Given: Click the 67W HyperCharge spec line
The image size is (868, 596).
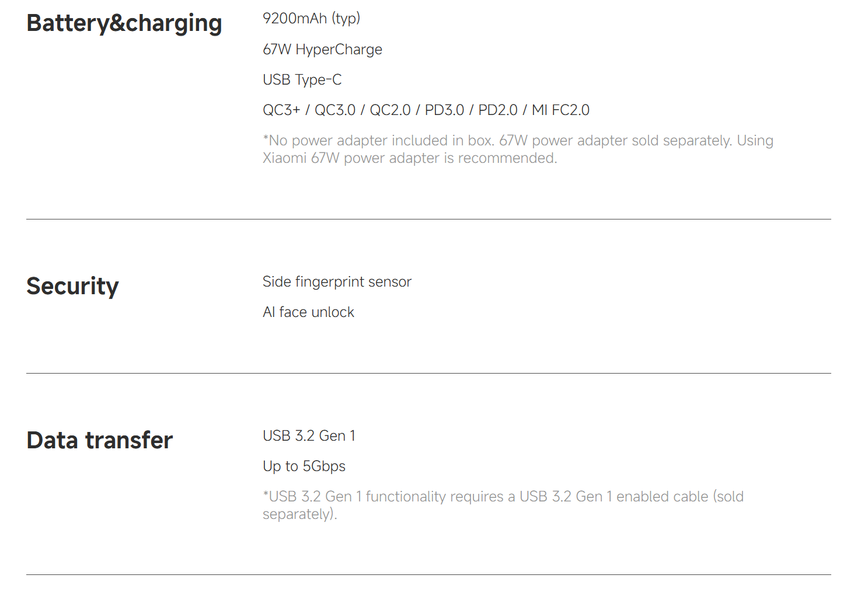Looking at the screenshot, I should click(x=322, y=50).
